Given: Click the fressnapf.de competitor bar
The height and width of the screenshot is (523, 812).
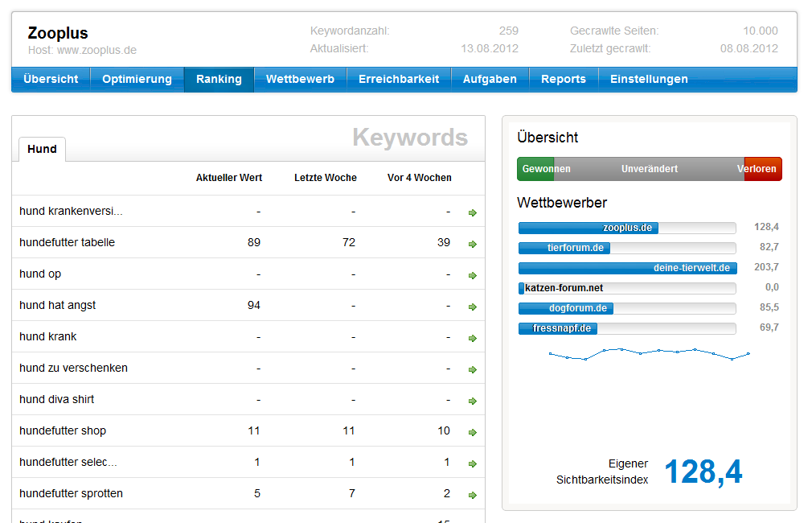Looking at the screenshot, I should 626,328.
